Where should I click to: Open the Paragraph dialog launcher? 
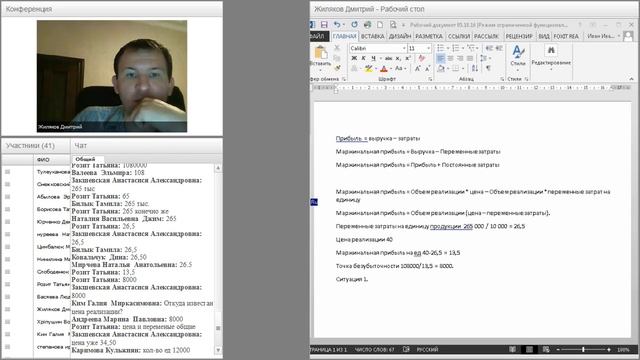tap(502, 79)
